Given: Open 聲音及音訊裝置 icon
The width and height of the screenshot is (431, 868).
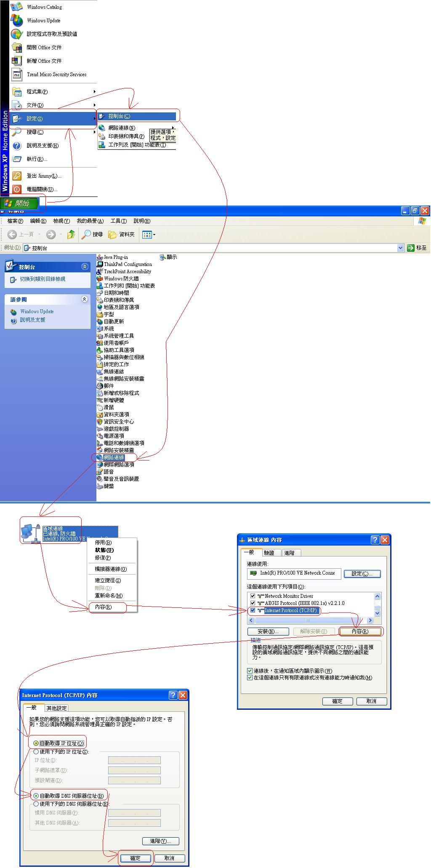Looking at the screenshot, I should tap(100, 479).
